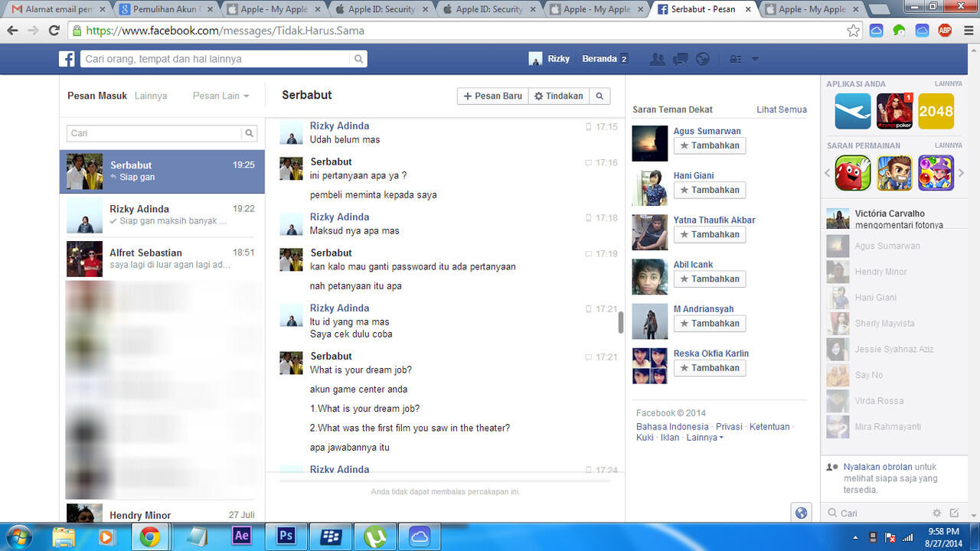The image size is (980, 551).
Task: Show previous suggested games with left arrow
Action: click(x=828, y=173)
